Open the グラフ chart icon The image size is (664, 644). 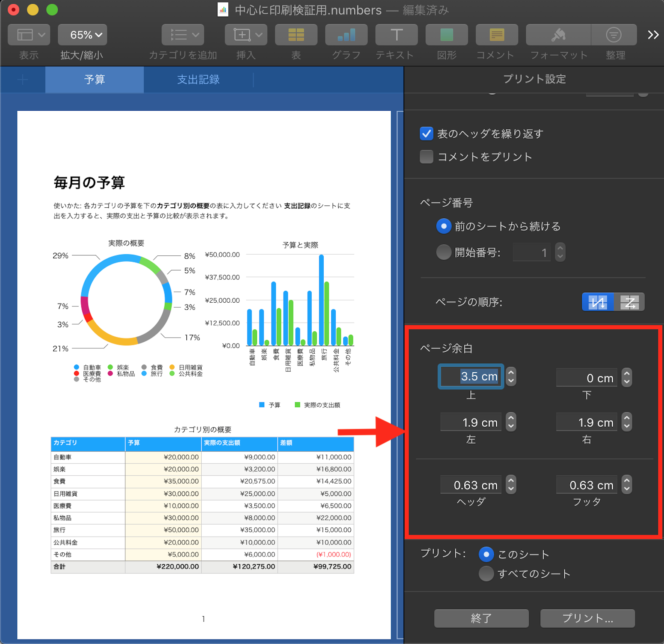pyautogui.click(x=346, y=35)
